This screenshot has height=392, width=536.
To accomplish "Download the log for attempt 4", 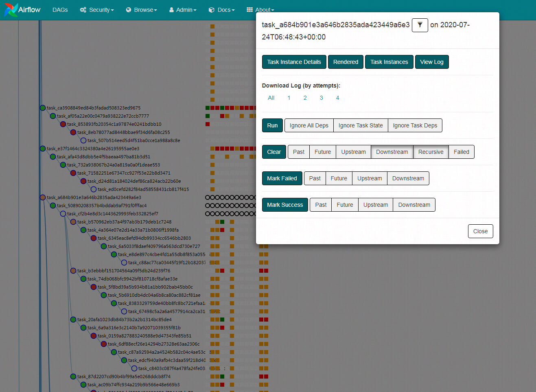I will pyautogui.click(x=337, y=98).
